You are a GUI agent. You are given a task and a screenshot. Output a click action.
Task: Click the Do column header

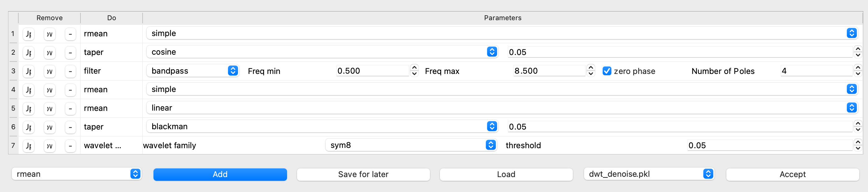click(112, 18)
